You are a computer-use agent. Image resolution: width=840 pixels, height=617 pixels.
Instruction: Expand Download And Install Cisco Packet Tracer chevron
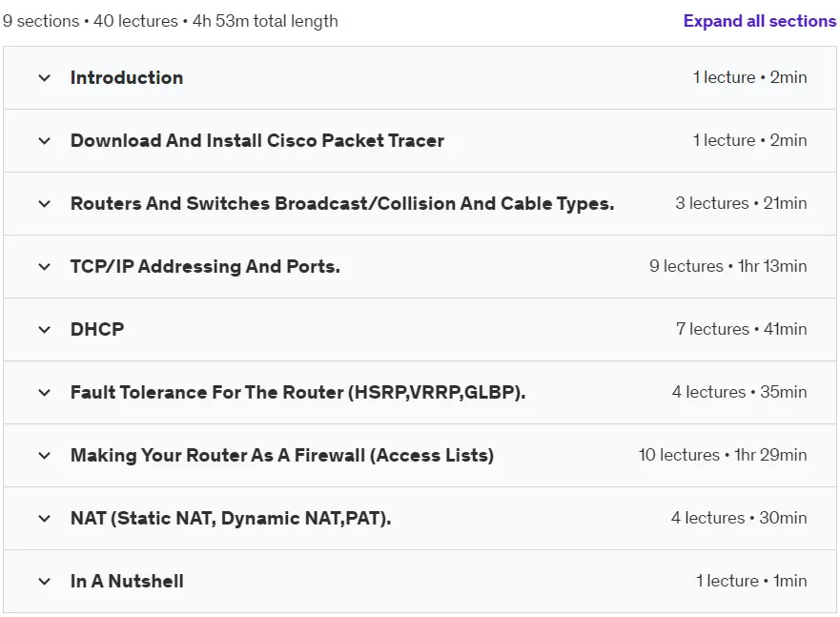point(45,141)
